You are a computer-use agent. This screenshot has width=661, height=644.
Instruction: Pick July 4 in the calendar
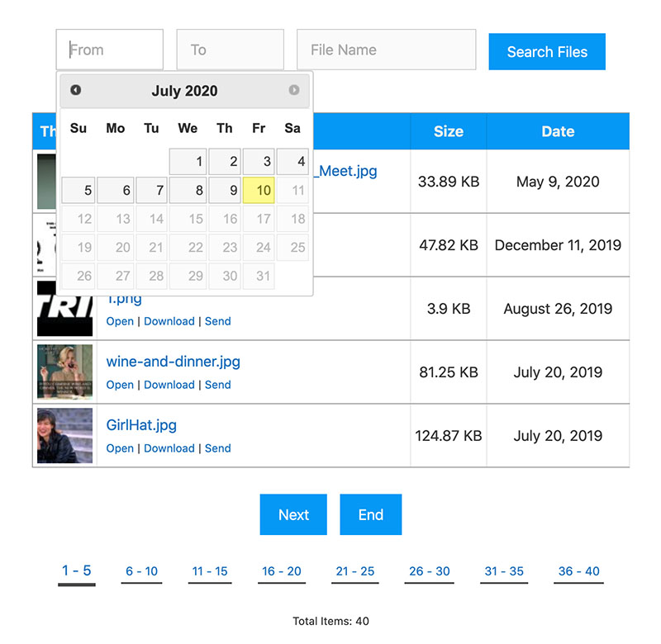[292, 161]
